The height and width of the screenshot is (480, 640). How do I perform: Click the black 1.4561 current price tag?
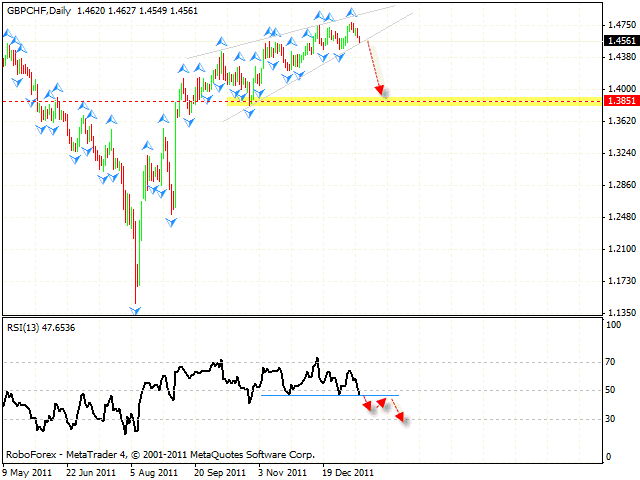point(617,41)
